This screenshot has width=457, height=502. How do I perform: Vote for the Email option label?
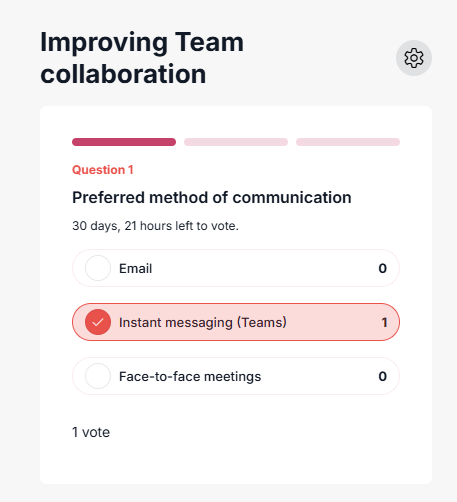coord(135,268)
